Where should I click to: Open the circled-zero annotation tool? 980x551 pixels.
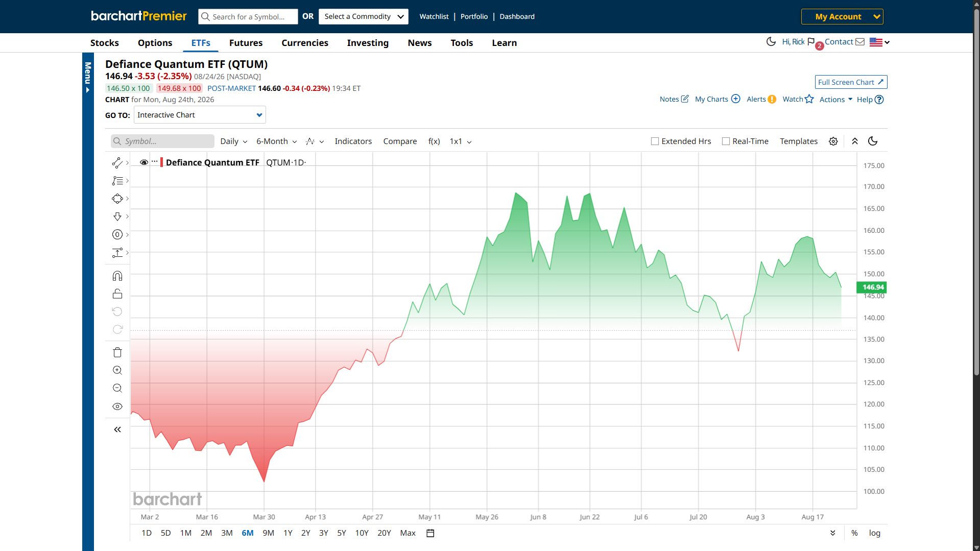pyautogui.click(x=117, y=234)
